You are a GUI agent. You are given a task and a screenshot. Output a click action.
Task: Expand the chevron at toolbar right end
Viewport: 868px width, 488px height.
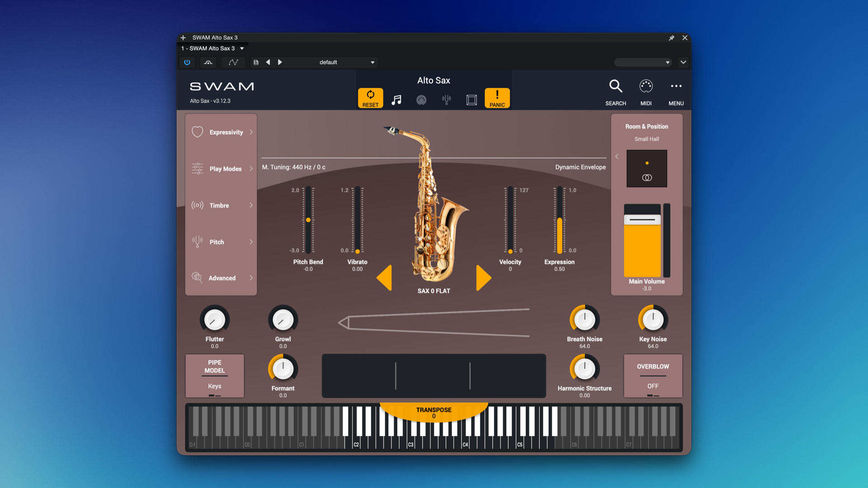pyautogui.click(x=683, y=62)
